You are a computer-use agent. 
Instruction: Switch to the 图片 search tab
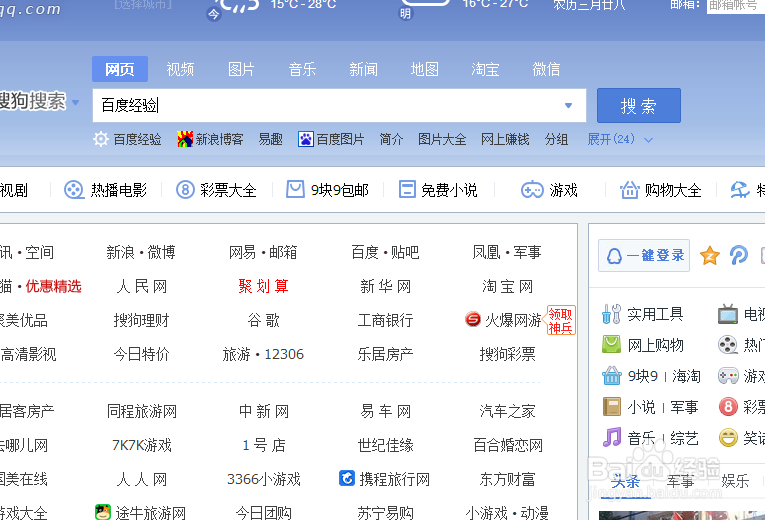241,69
